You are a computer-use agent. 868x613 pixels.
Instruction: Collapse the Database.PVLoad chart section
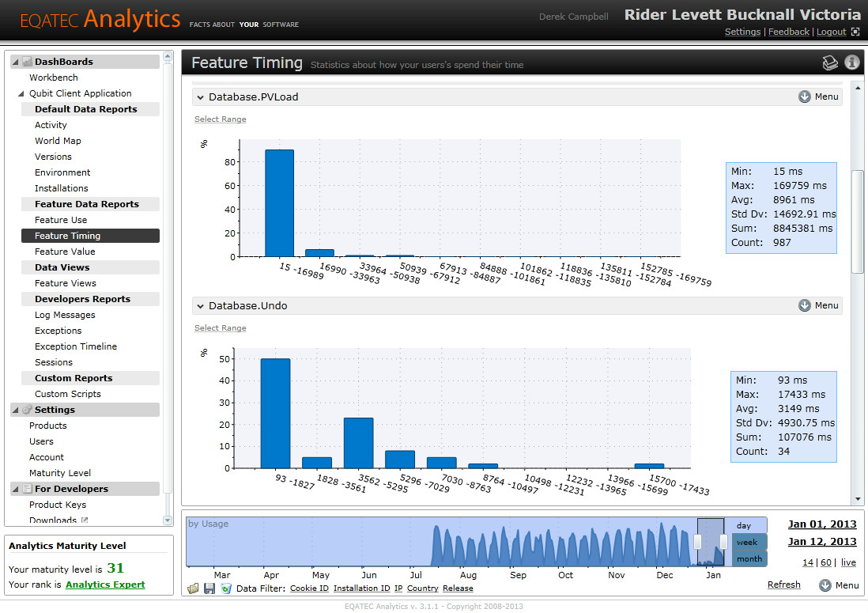200,97
